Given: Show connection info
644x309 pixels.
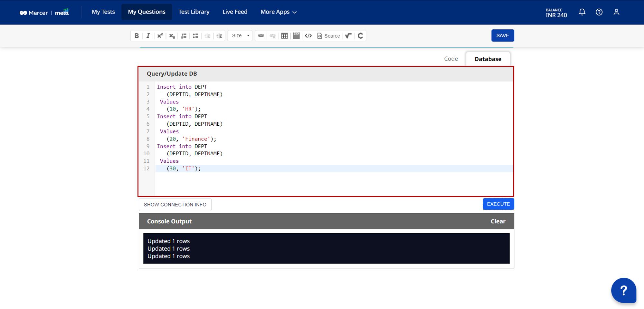Looking at the screenshot, I should pyautogui.click(x=175, y=205).
